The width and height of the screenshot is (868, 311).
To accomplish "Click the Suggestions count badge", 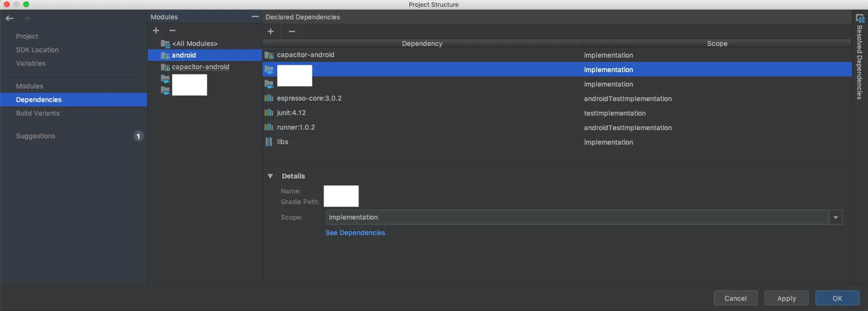I will pos(139,136).
